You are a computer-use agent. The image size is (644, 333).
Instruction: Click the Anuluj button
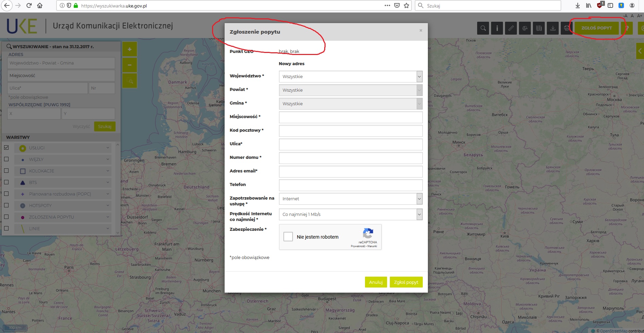(x=376, y=282)
